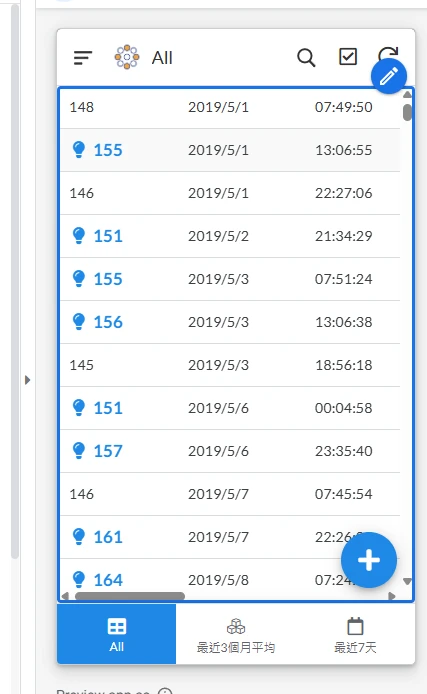Viewport: 427px width, 694px height.
Task: Open the 148 row dated 2019/5/1
Action: click(x=230, y=107)
